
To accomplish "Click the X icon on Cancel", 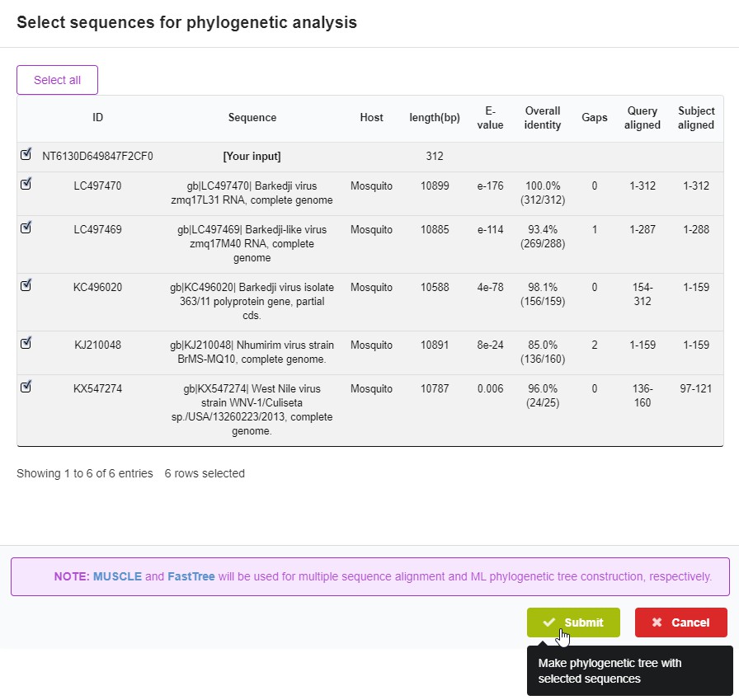I will 657,622.
